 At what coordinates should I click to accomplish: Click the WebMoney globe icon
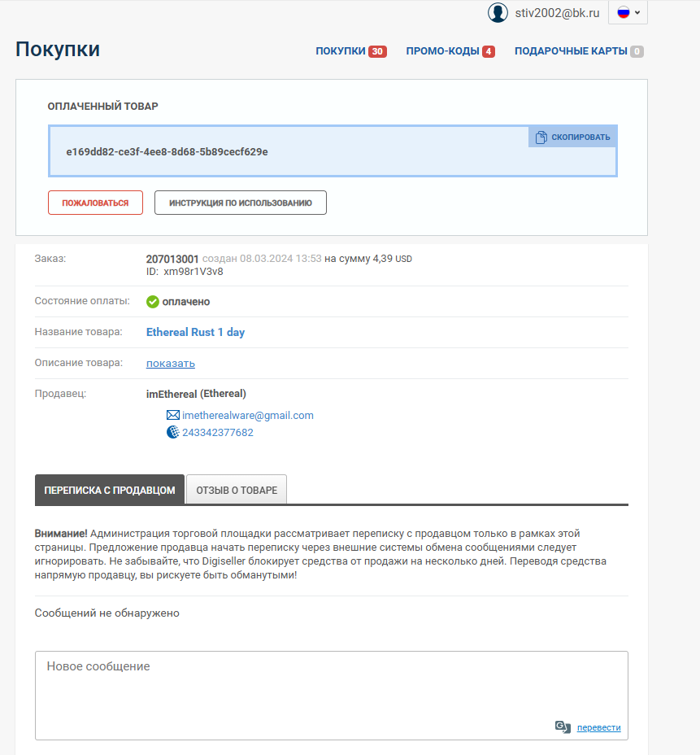click(172, 432)
